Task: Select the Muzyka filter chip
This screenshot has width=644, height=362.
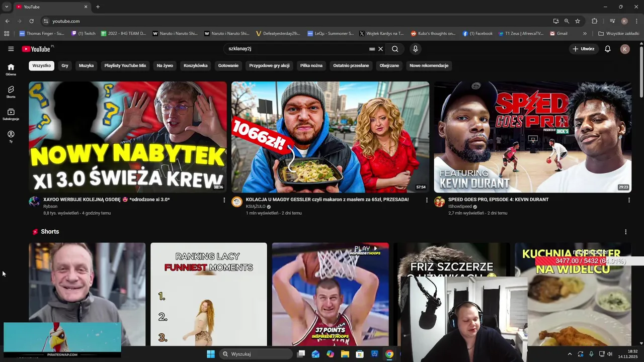Action: 86,65
